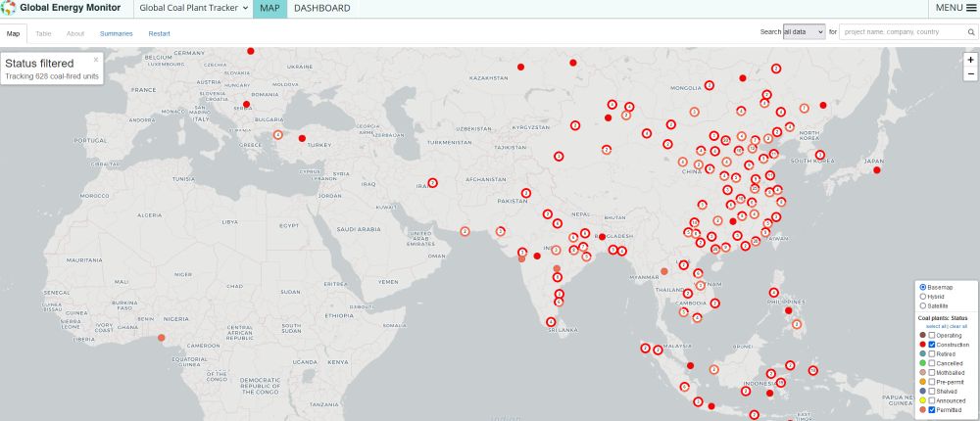This screenshot has height=421, width=980.
Task: Click the orange marker near Nigeria's coast
Action: [162, 338]
